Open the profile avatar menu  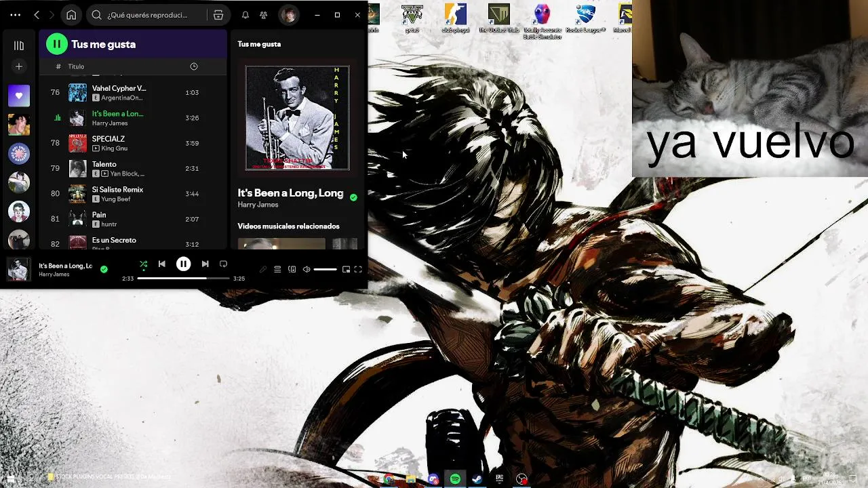[289, 15]
